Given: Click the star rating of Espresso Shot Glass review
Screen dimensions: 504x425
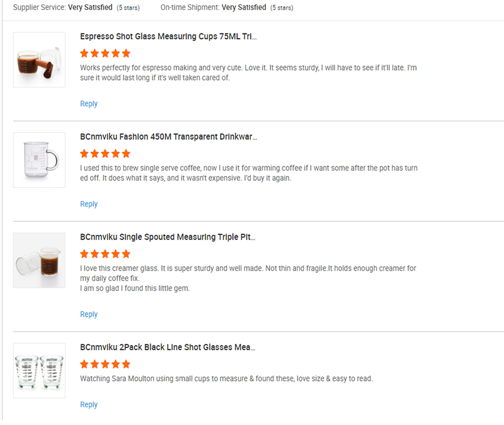Looking at the screenshot, I should [x=105, y=53].
